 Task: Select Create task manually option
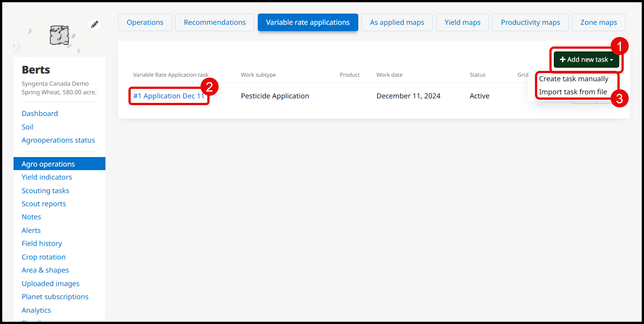[573, 79]
